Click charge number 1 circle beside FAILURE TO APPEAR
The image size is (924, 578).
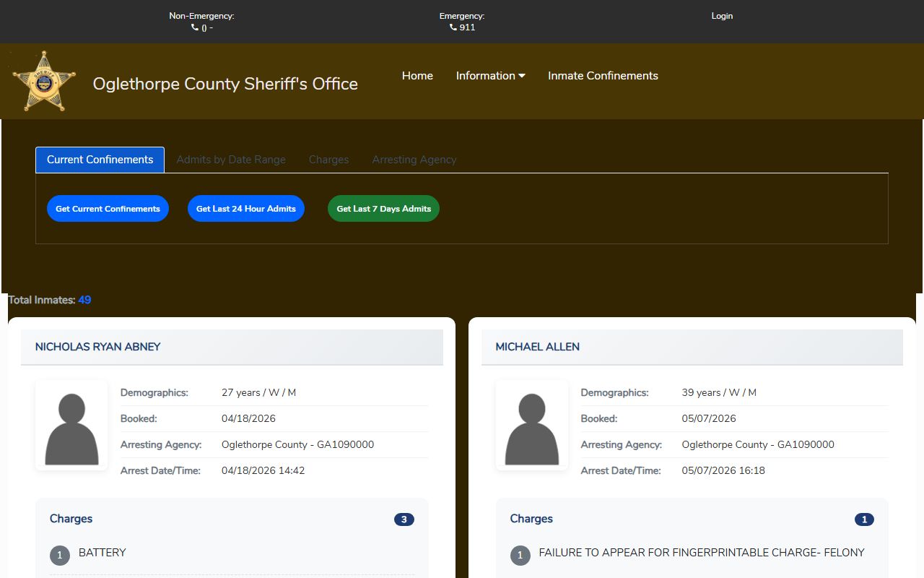pos(520,556)
